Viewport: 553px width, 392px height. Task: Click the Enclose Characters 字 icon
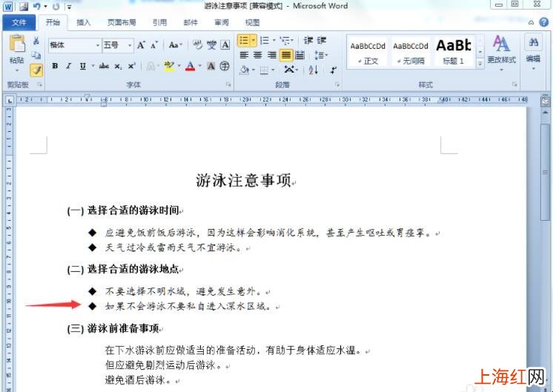coord(225,66)
